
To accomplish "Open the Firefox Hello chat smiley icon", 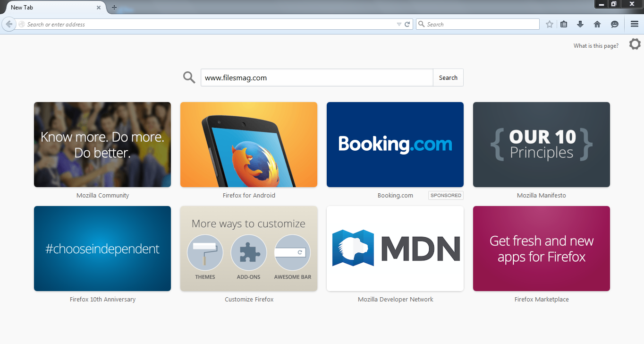I will (x=615, y=24).
